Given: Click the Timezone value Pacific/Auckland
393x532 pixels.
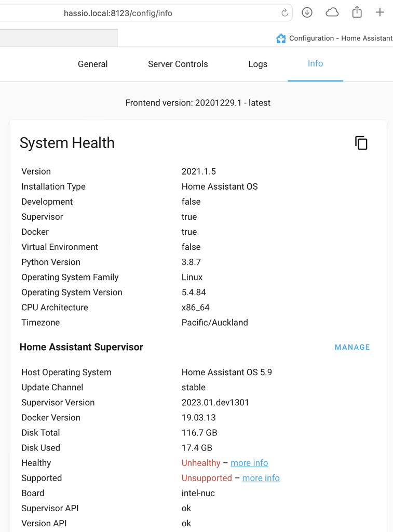Looking at the screenshot, I should tap(214, 322).
